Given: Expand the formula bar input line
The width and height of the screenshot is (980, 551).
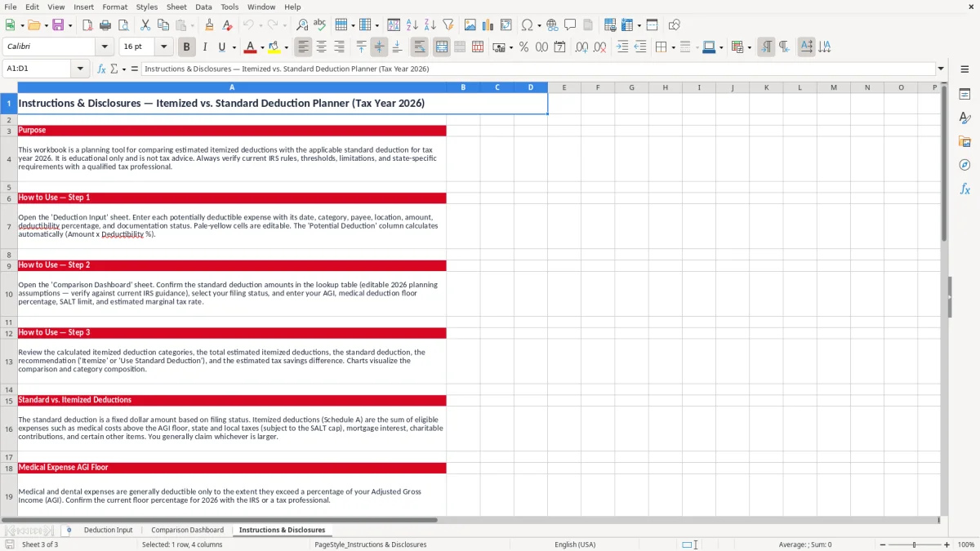Looking at the screenshot, I should [941, 69].
